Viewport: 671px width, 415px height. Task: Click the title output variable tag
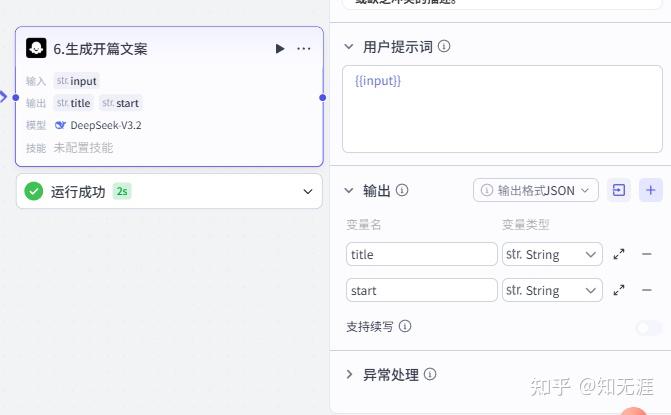point(74,103)
